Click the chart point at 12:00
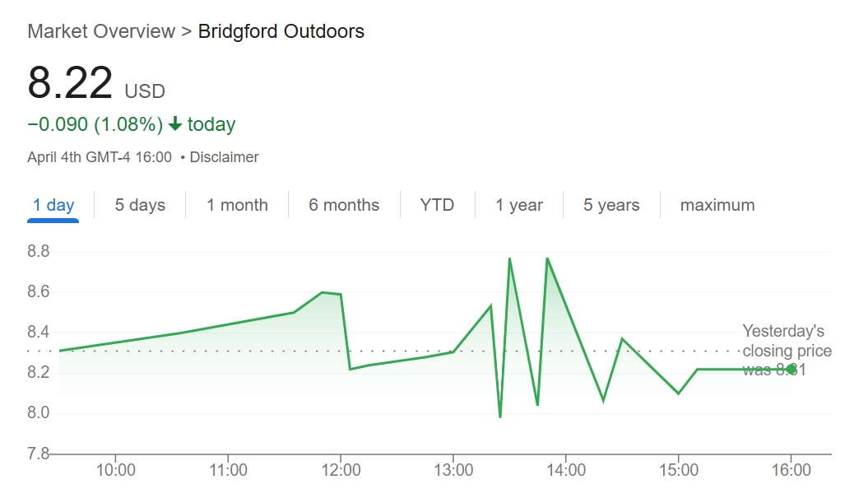 341,294
